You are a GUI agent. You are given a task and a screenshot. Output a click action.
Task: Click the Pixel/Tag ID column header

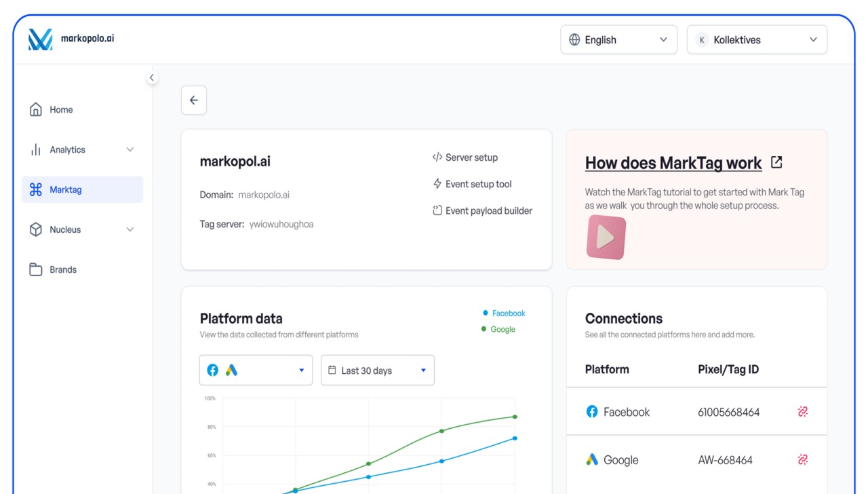point(728,369)
